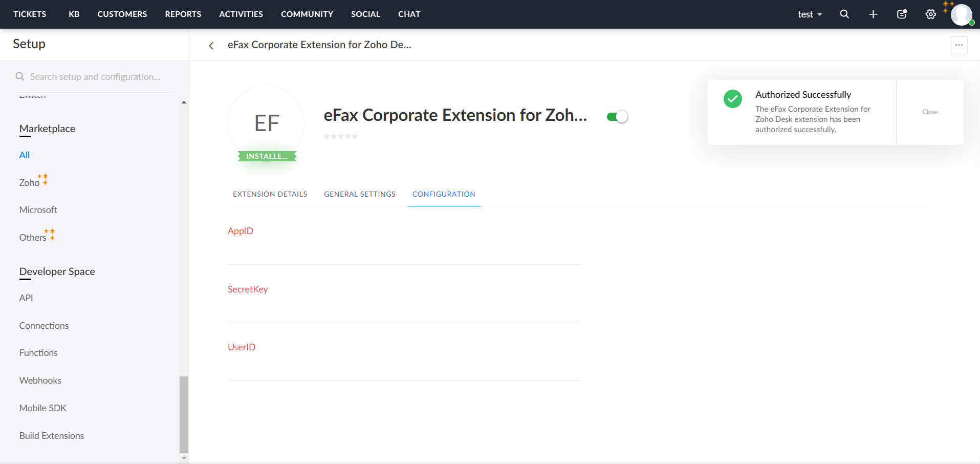Viewport: 980px width, 464px height.
Task: Open the notifications icon in the header
Action: point(902,14)
